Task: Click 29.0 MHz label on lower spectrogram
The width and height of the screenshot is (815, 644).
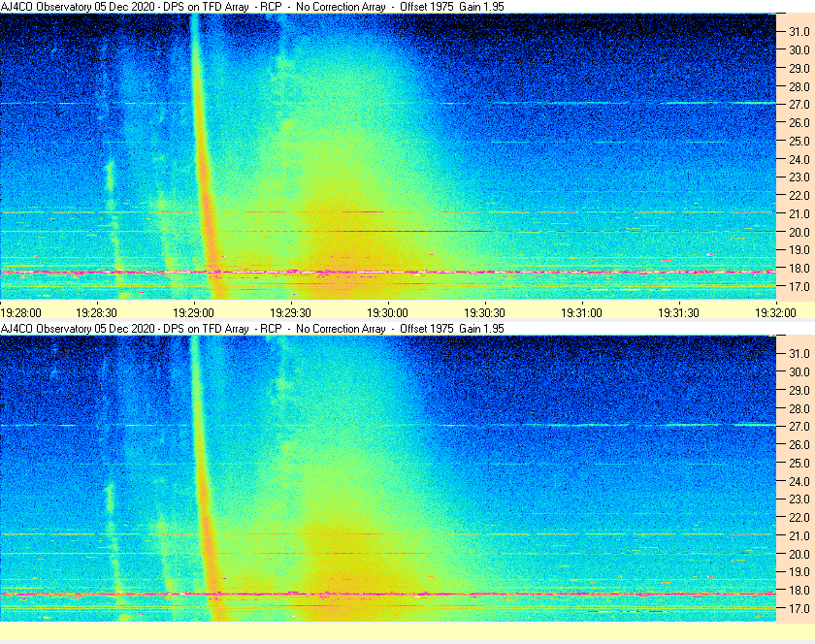Action: pos(799,390)
